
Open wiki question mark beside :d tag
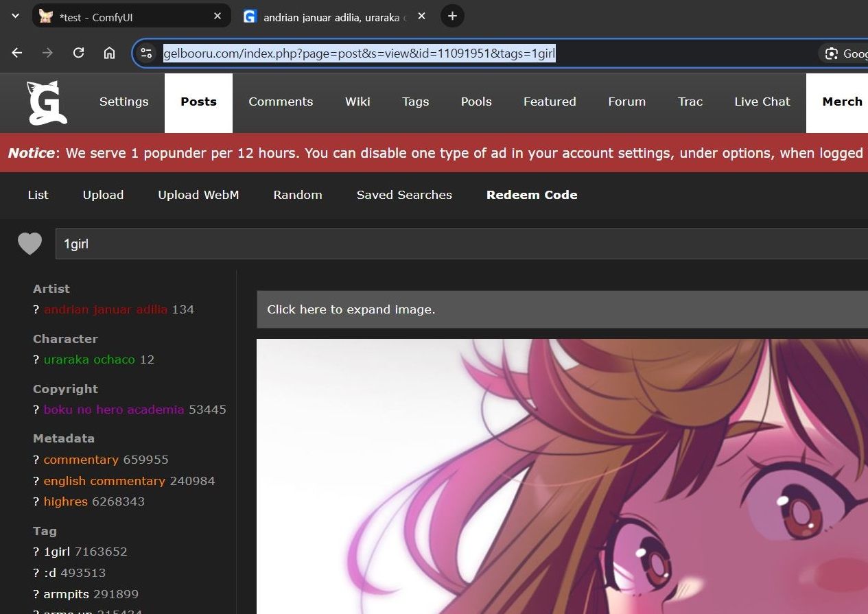(x=36, y=573)
